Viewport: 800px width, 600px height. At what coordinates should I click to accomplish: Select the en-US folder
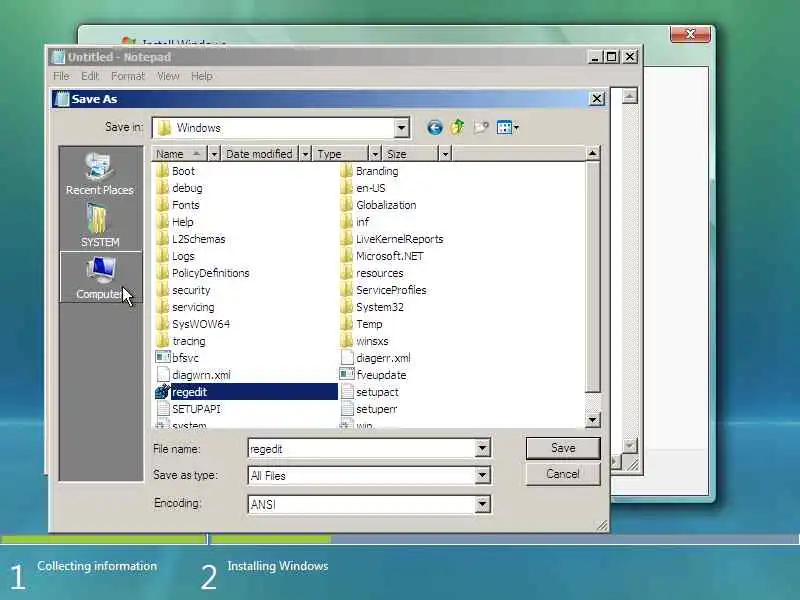[x=363, y=188]
